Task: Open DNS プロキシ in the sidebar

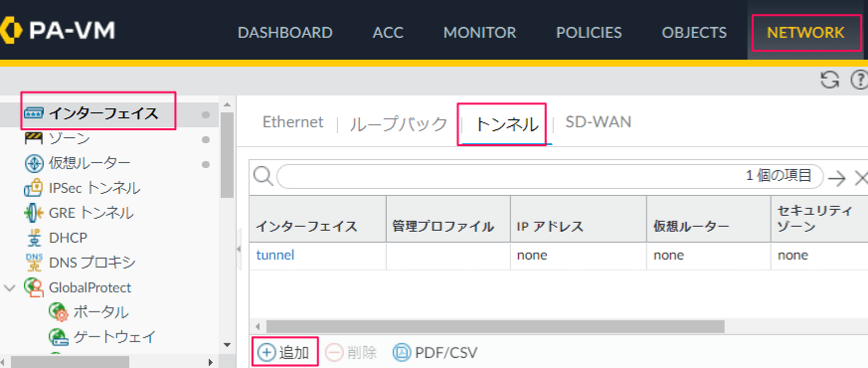Action: pyautogui.click(x=91, y=263)
